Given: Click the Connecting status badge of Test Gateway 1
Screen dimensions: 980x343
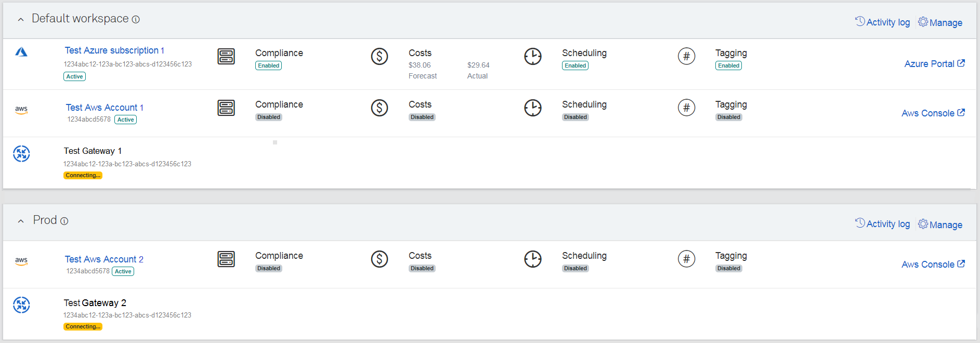Looking at the screenshot, I should click(x=83, y=176).
